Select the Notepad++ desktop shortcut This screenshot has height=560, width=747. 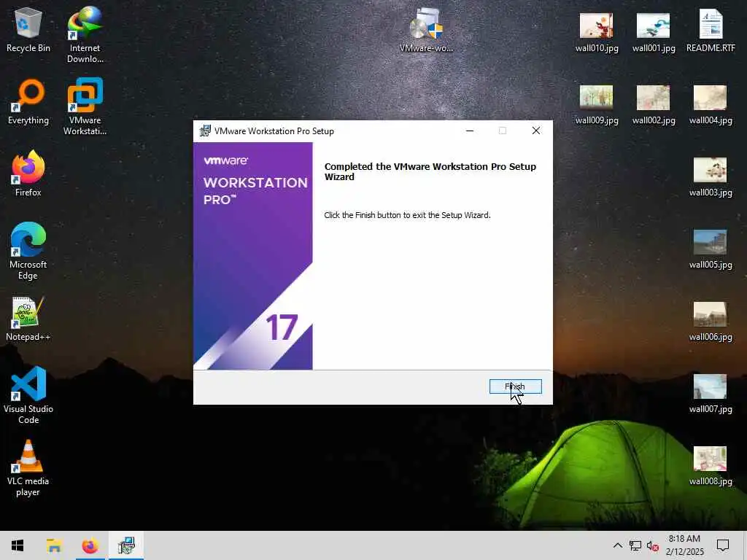pyautogui.click(x=28, y=319)
